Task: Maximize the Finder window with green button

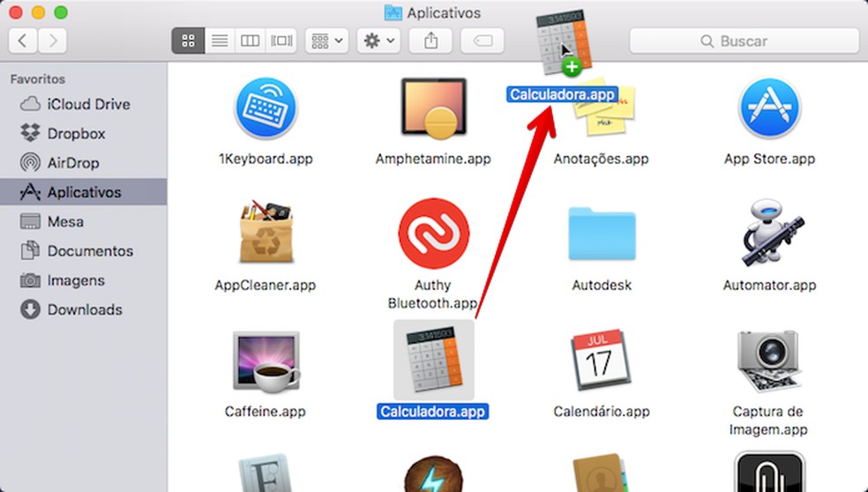Action: 61,12
